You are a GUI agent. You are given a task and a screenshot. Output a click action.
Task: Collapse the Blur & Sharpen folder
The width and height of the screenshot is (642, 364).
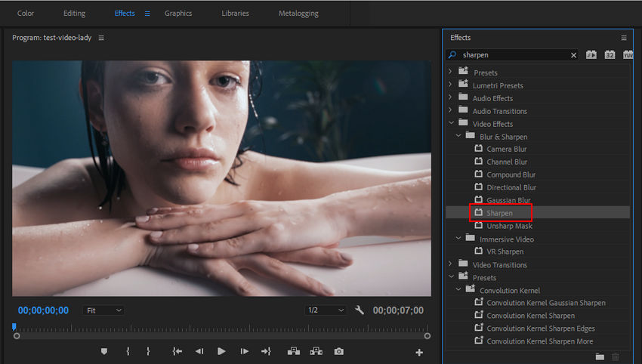458,135
